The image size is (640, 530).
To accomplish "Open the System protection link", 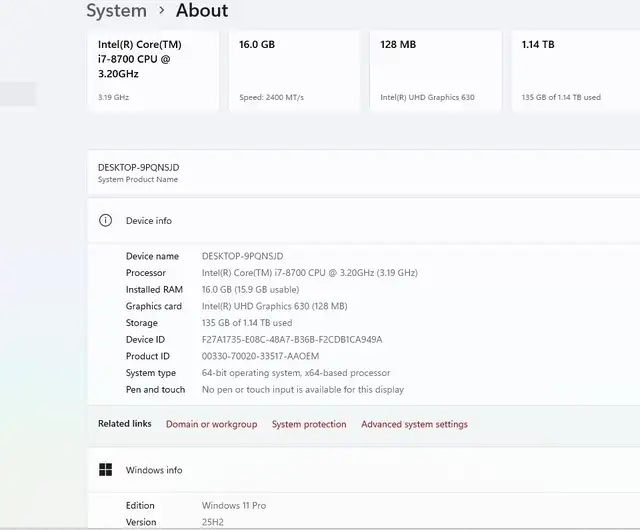I will [x=309, y=424].
